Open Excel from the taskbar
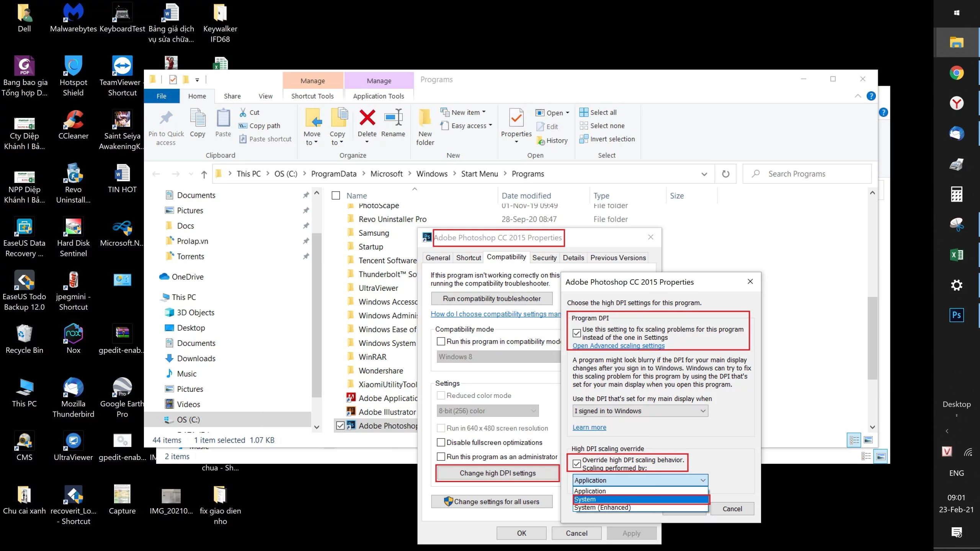Screen dimensions: 980x551 click(956, 255)
